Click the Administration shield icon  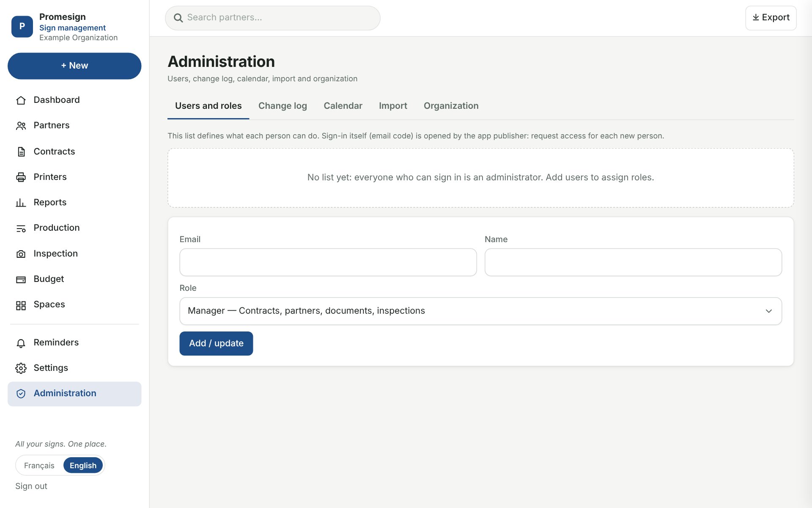pos(21,394)
